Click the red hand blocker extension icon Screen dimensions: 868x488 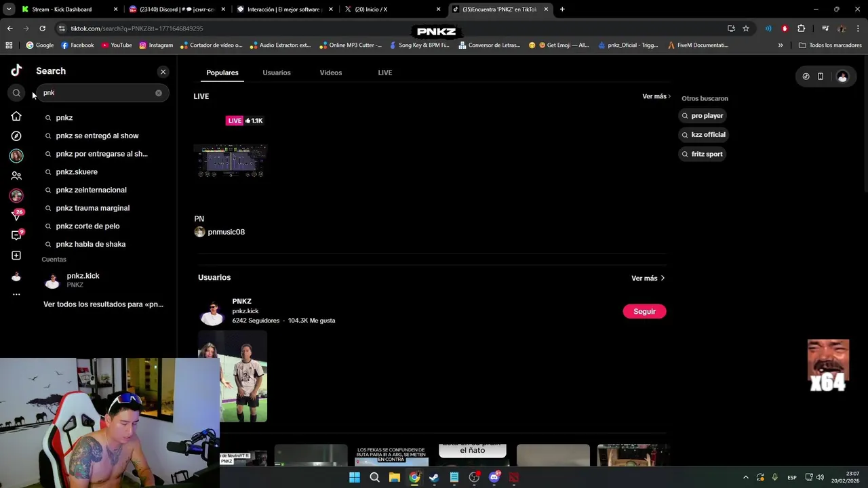coord(785,28)
